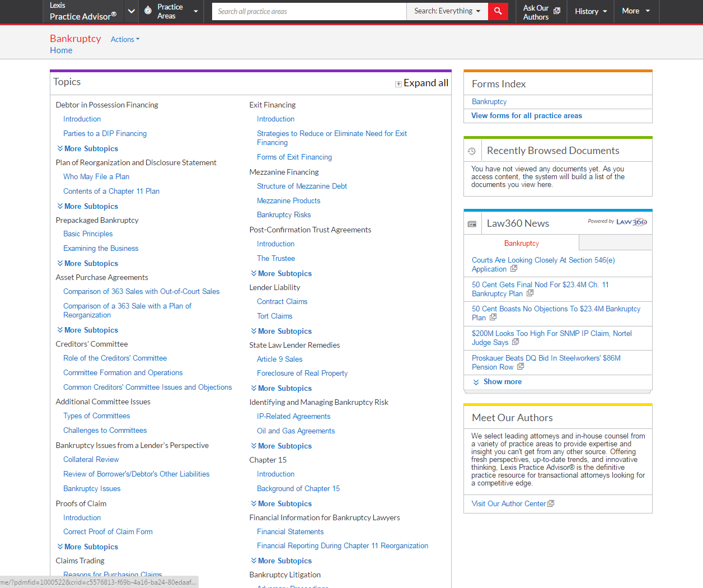Expand More Subtopics under Prepackaged Bankruptcy
This screenshot has height=588, width=703.
88,263
